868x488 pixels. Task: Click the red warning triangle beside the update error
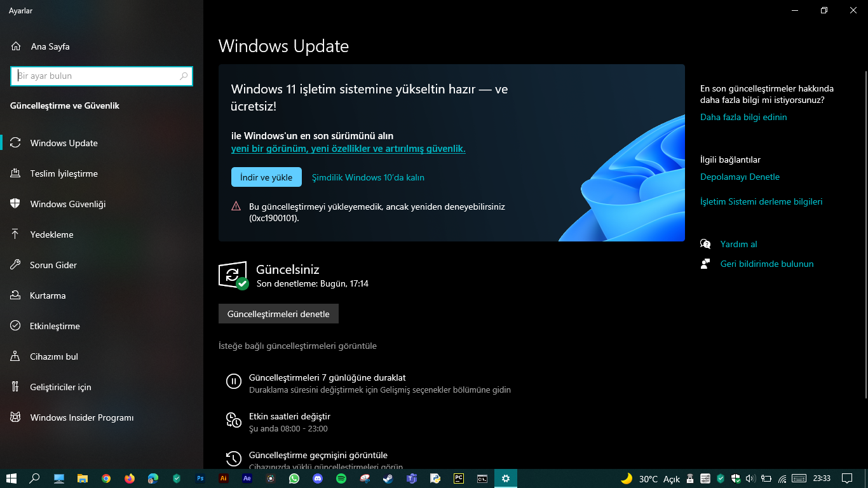click(236, 207)
